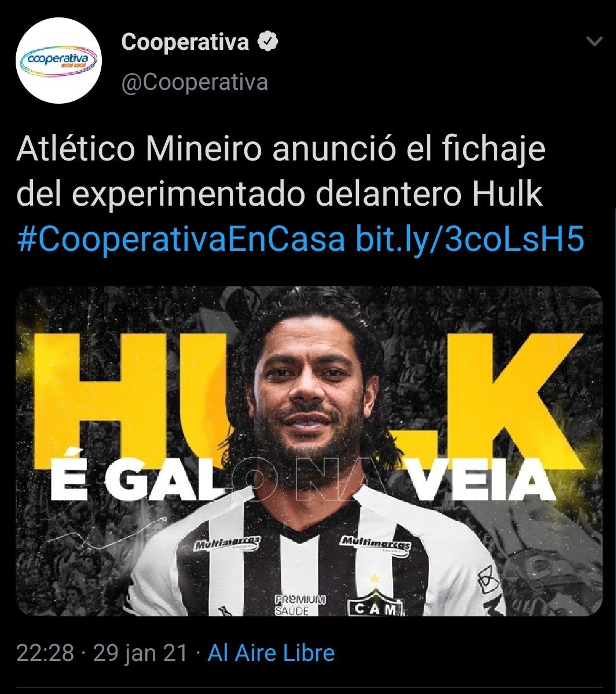Click the yellow star above the CAM crest

(x=375, y=578)
